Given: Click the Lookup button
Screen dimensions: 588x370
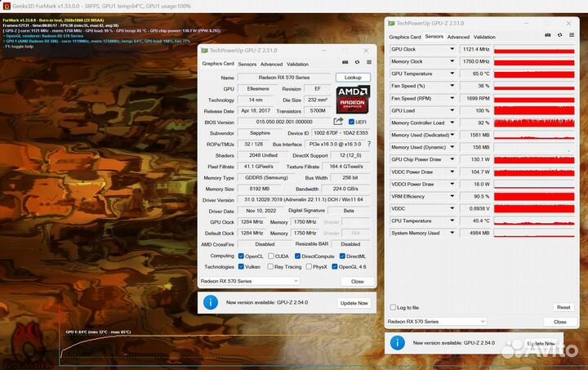Looking at the screenshot, I should click(x=353, y=78).
